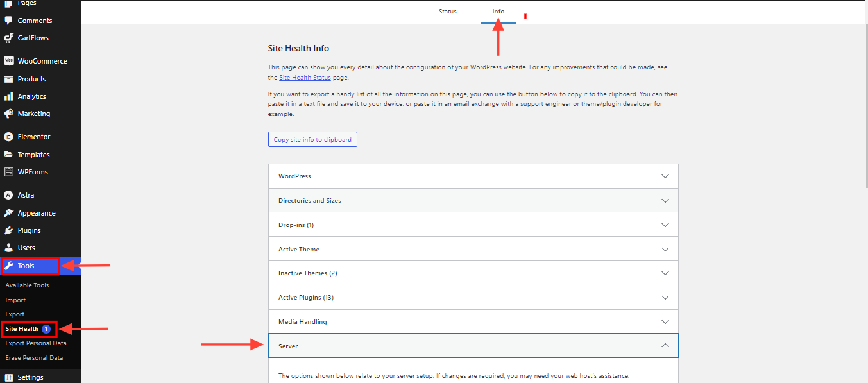868x383 pixels.
Task: Click the Marketing megaphone icon
Action: 8,114
